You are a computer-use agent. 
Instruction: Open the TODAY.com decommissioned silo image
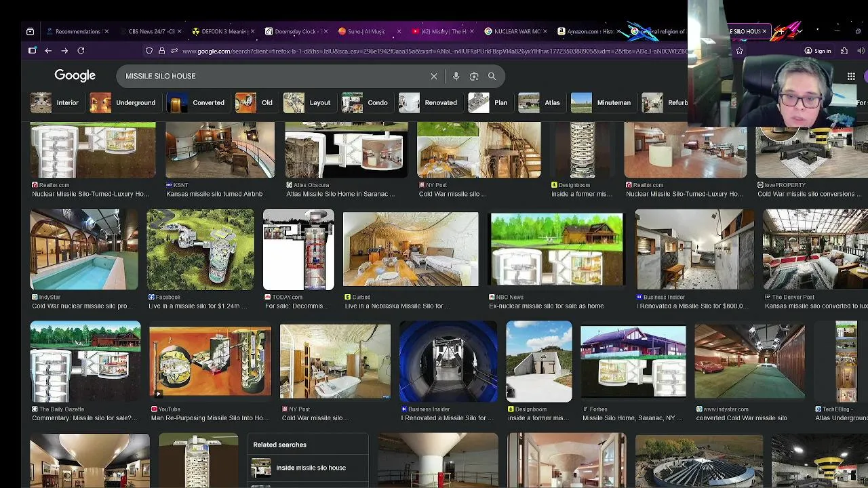coord(298,249)
